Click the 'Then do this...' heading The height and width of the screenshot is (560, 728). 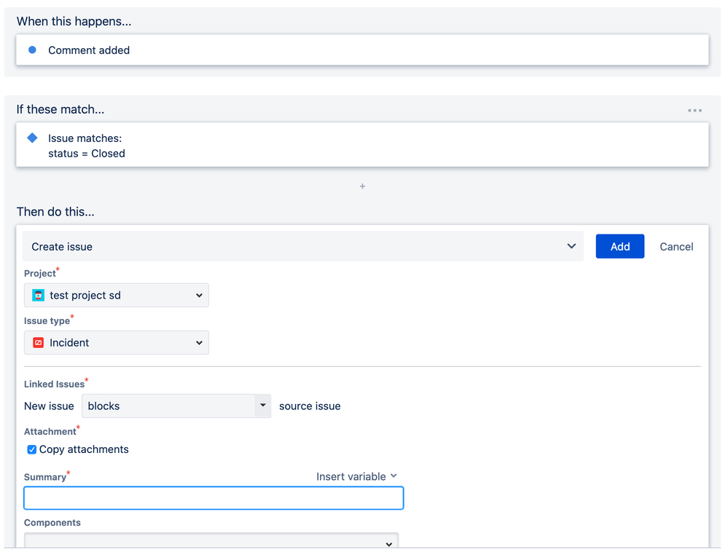tap(55, 212)
